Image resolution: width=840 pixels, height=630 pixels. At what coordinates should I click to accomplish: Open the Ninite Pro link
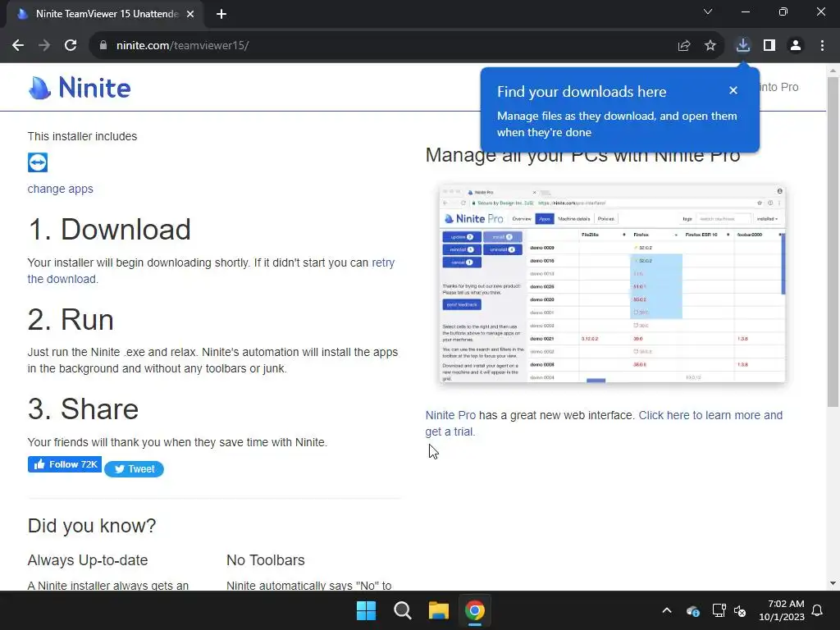pyautogui.click(x=450, y=415)
